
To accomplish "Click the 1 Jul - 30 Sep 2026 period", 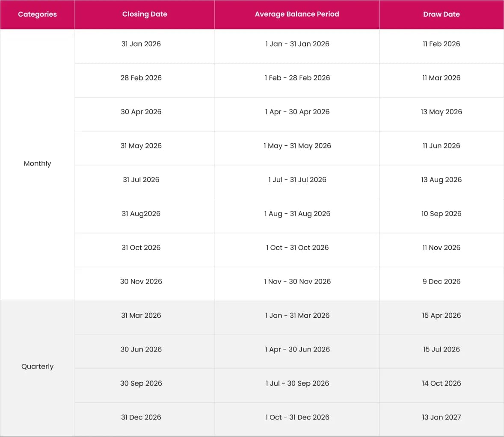I will click(297, 384).
